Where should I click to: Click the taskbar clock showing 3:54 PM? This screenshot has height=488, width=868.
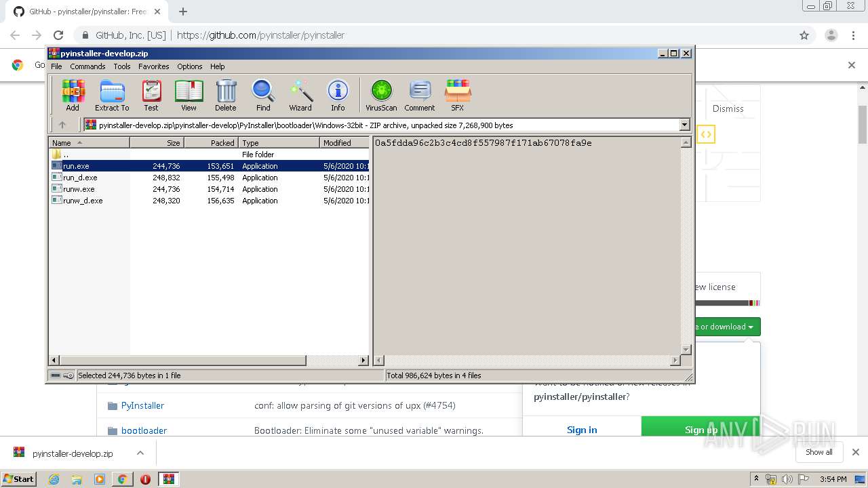coord(833,479)
